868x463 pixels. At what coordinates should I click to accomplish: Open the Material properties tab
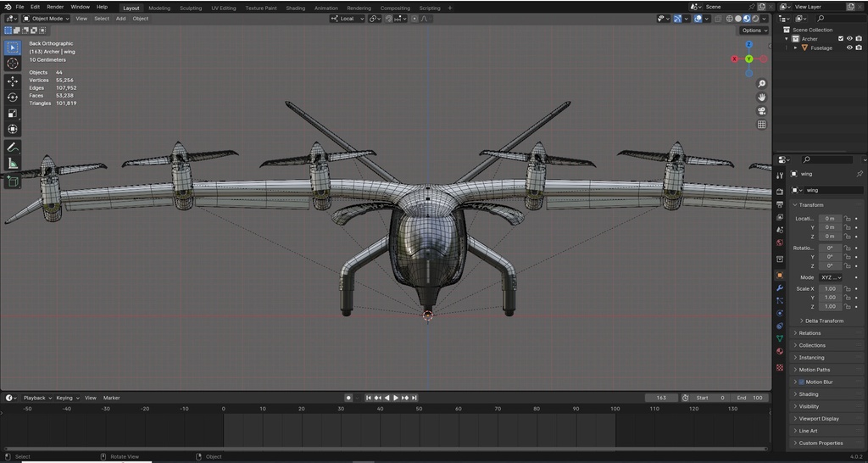[x=780, y=351]
